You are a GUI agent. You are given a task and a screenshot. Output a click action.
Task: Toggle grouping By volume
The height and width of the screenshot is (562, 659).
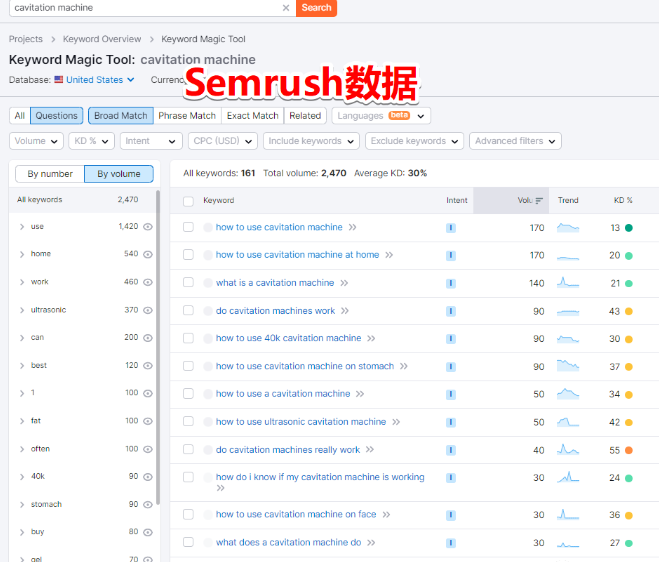coord(119,174)
